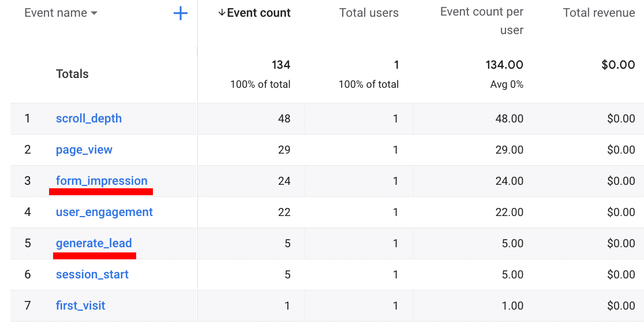Click page_view's event count per user 29.00
644x335 pixels.
(508, 150)
